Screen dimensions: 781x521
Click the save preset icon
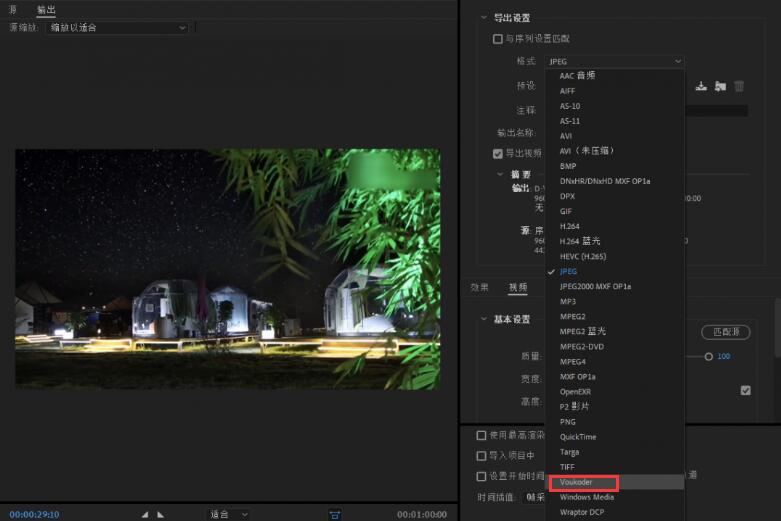(x=701, y=86)
